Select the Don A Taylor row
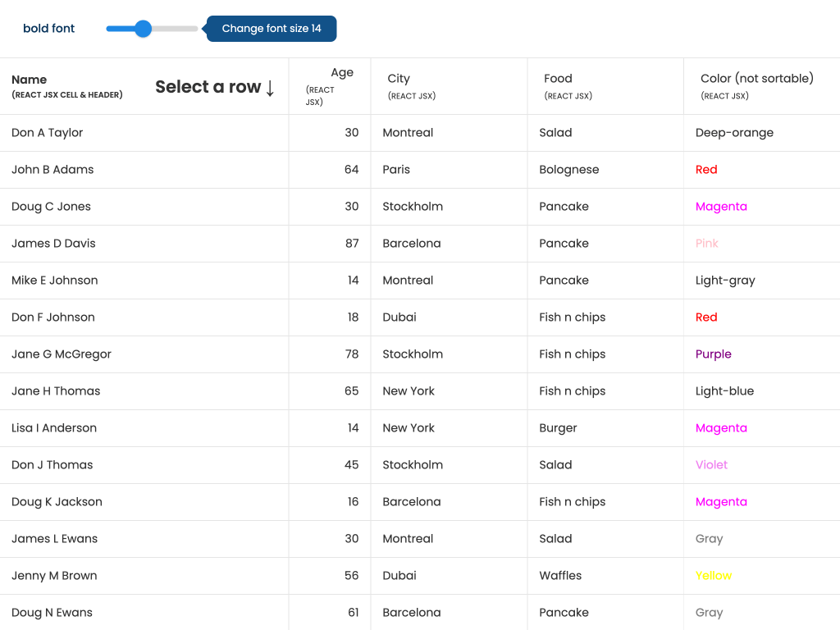Viewport: 840px width, 630px height. click(x=48, y=133)
